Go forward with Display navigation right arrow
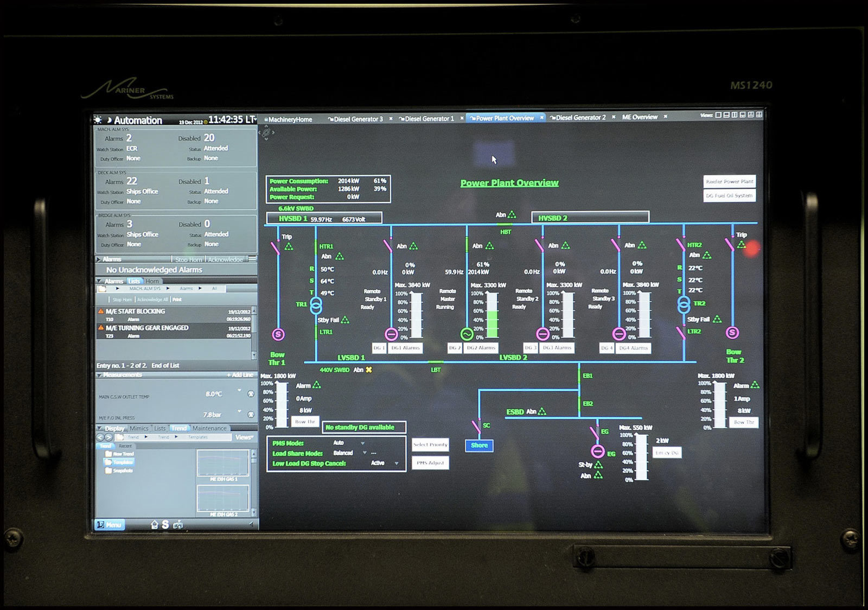This screenshot has height=610, width=868. tap(108, 437)
